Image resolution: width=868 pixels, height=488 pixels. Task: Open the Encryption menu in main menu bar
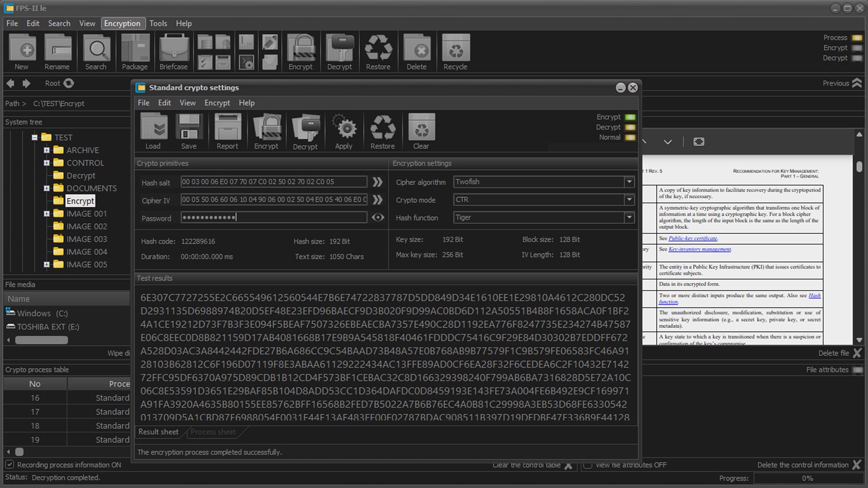123,23
